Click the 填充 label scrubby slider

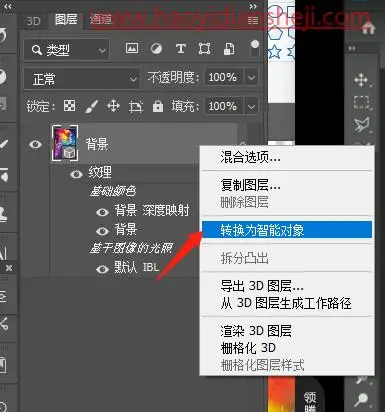tap(185, 107)
